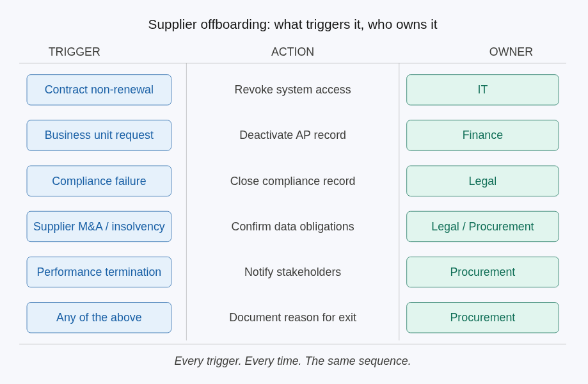Click the Notify stakeholders action text
Viewport: 588px width, 384px height.
tap(292, 272)
